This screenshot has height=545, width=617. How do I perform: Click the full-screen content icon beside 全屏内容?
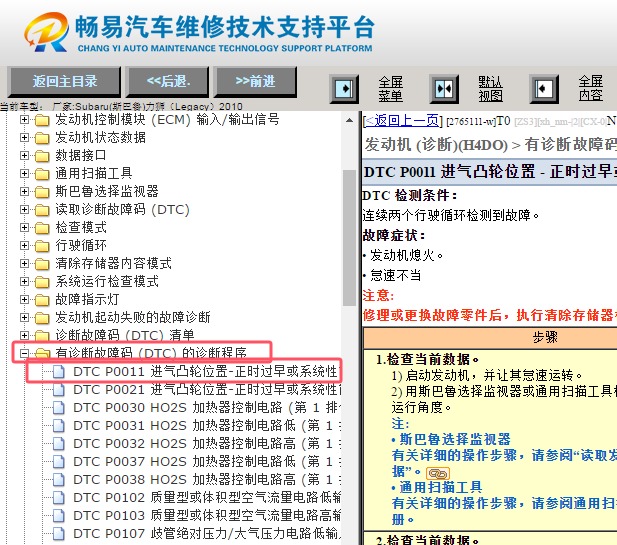544,89
